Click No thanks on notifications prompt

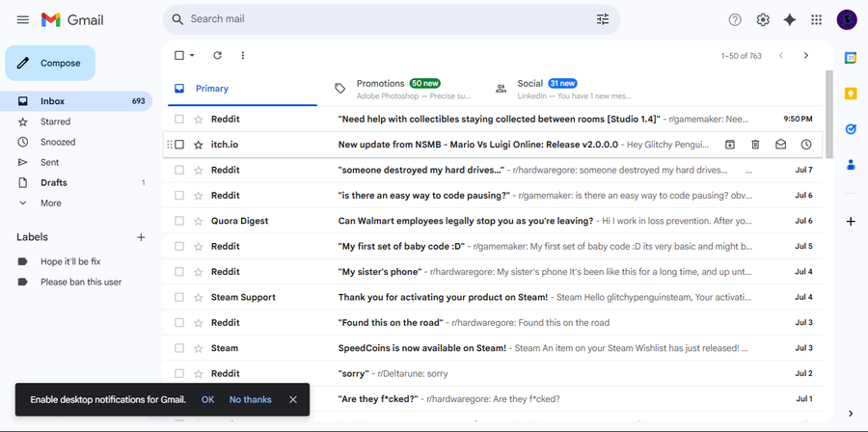click(250, 399)
